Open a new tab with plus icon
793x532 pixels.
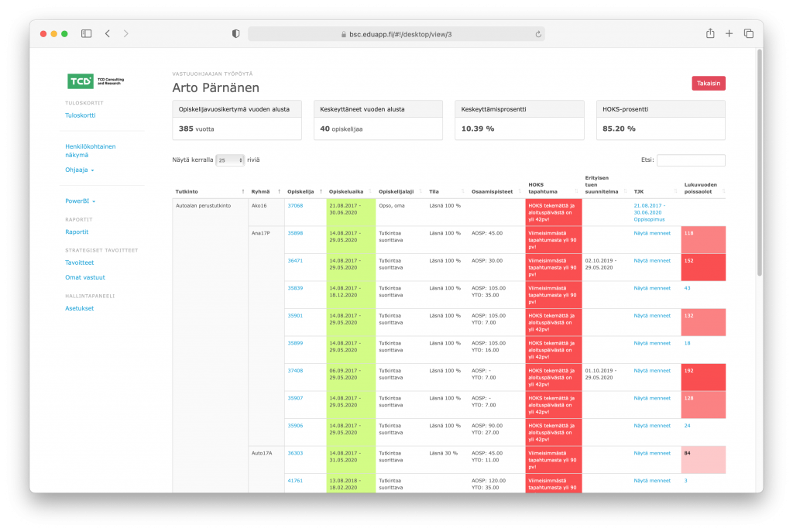[729, 34]
